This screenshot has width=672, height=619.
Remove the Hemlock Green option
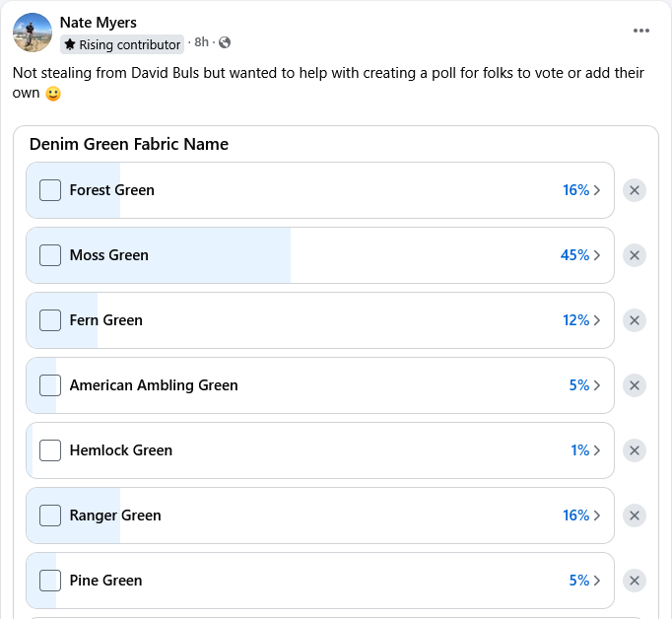click(x=635, y=450)
